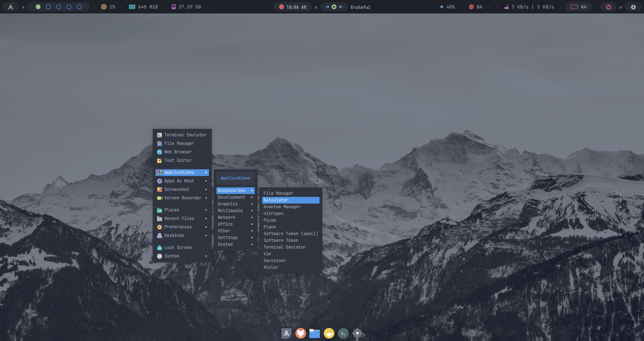Click the yellow lamp icon in the dock
The height and width of the screenshot is (341, 644).
tap(329, 333)
